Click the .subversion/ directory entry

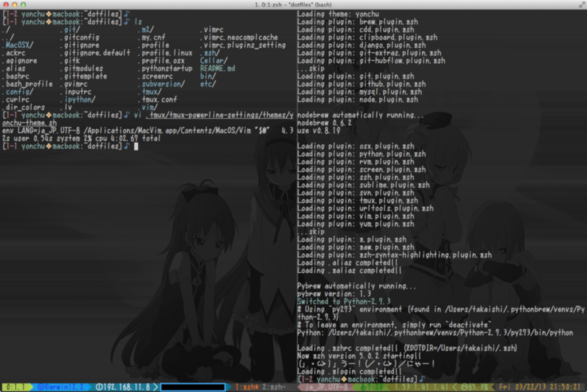pos(161,84)
